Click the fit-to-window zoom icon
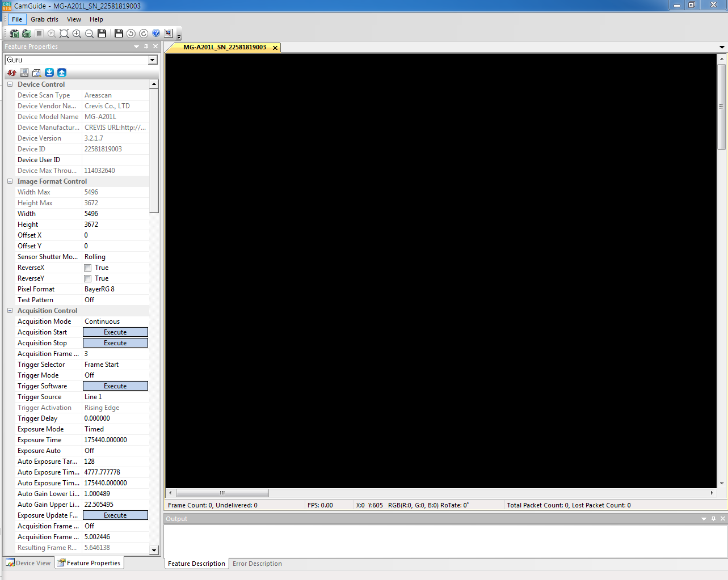Image resolution: width=728 pixels, height=580 pixels. click(64, 33)
